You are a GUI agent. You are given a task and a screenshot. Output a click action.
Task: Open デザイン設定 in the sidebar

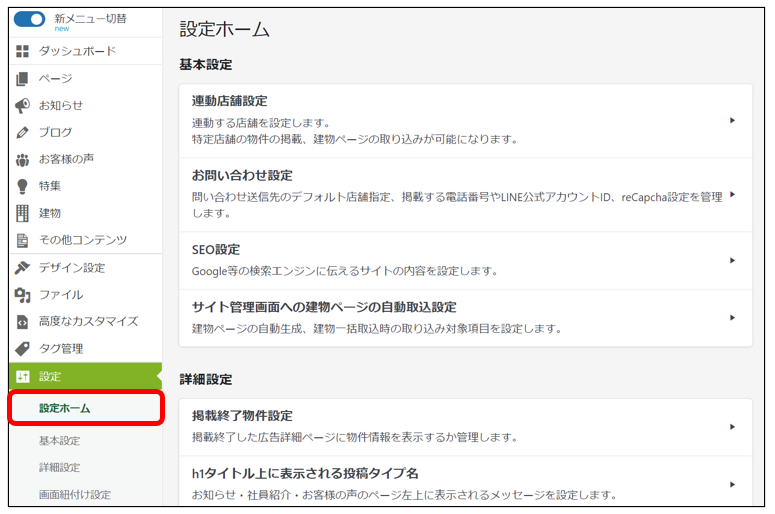[71, 268]
